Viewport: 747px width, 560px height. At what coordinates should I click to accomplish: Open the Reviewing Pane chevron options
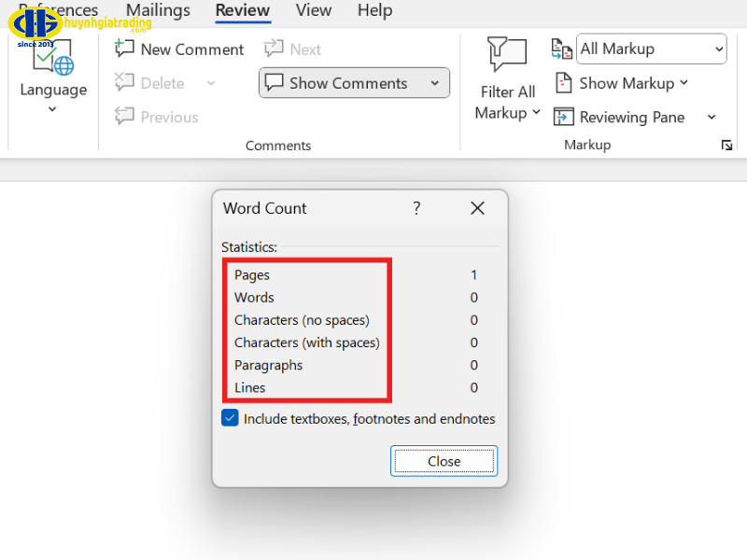[712, 117]
